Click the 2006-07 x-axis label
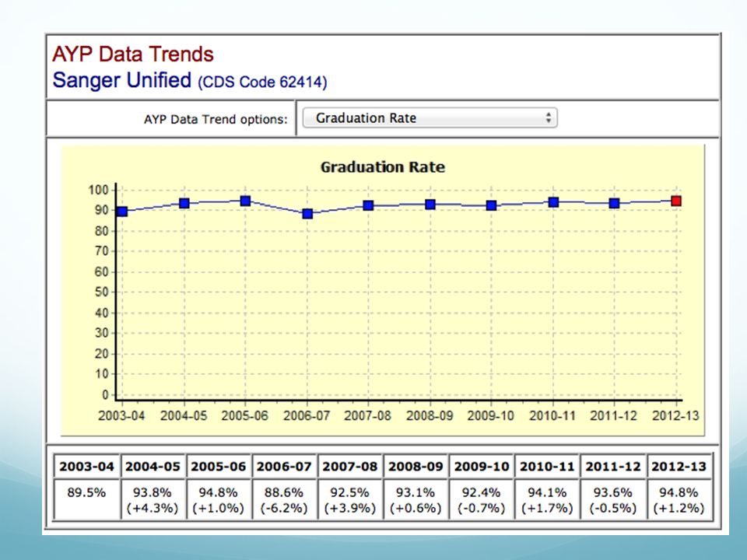 [x=307, y=415]
